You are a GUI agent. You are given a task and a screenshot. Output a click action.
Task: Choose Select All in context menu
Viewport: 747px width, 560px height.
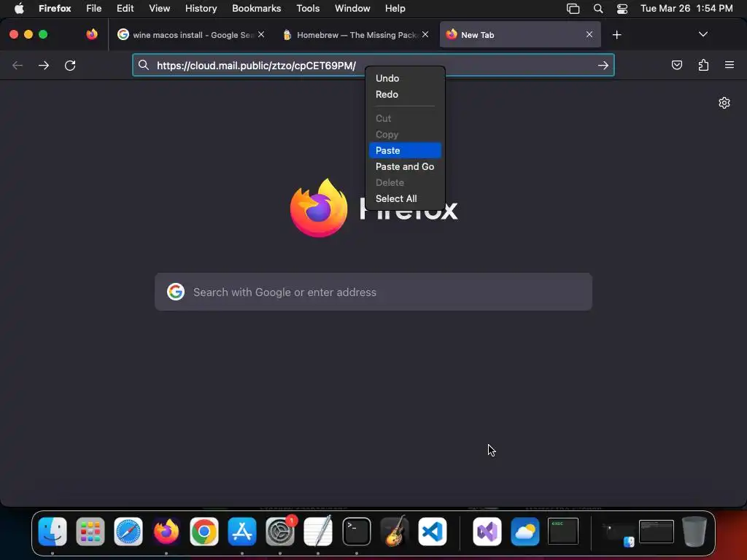[405, 198]
